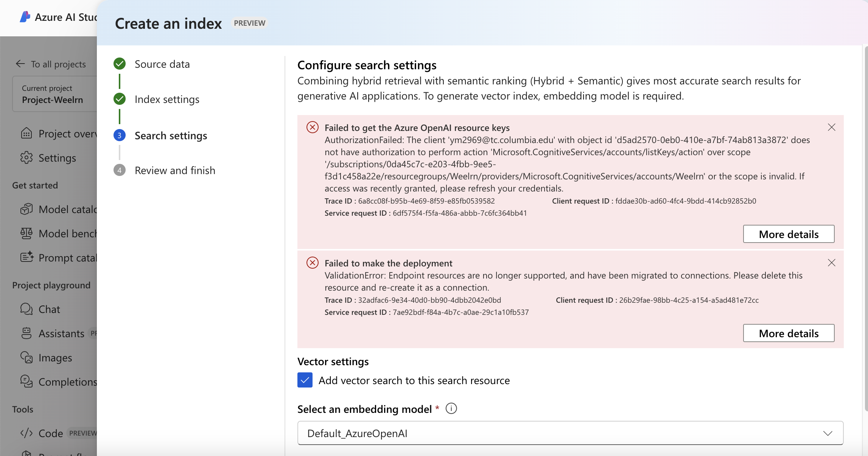Screen dimensions: 868x456
Task: Dismiss the failed deployment error
Action: (831, 263)
